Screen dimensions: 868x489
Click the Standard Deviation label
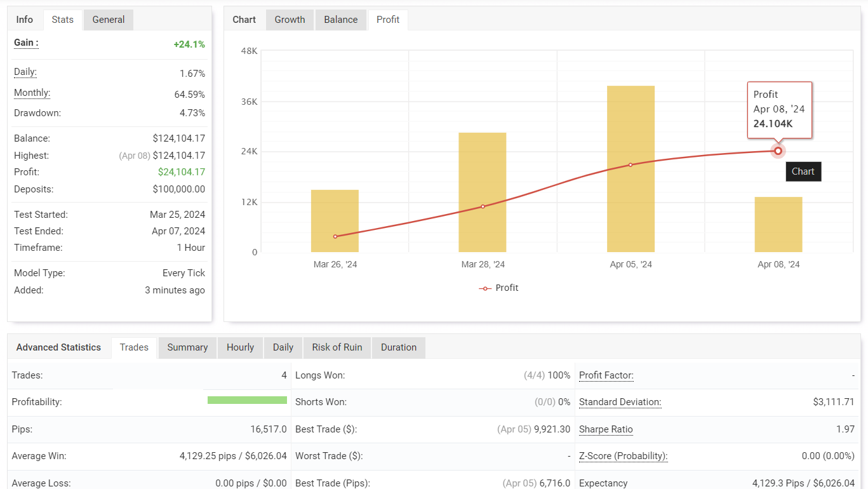[620, 402]
